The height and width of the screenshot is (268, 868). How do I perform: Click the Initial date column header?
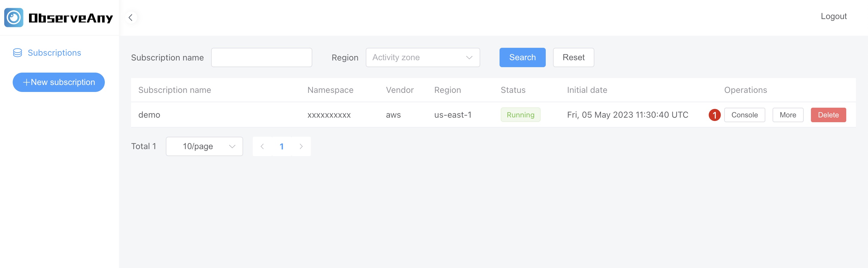point(587,90)
